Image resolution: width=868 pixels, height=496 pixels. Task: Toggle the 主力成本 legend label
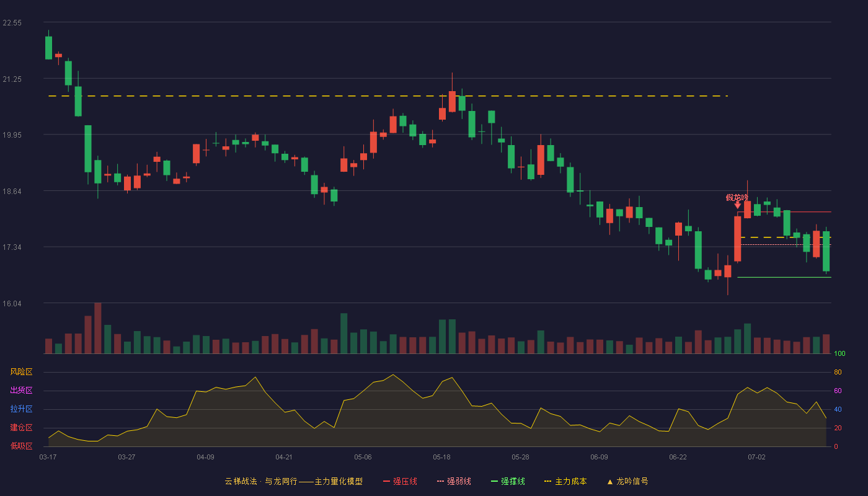(x=570, y=481)
